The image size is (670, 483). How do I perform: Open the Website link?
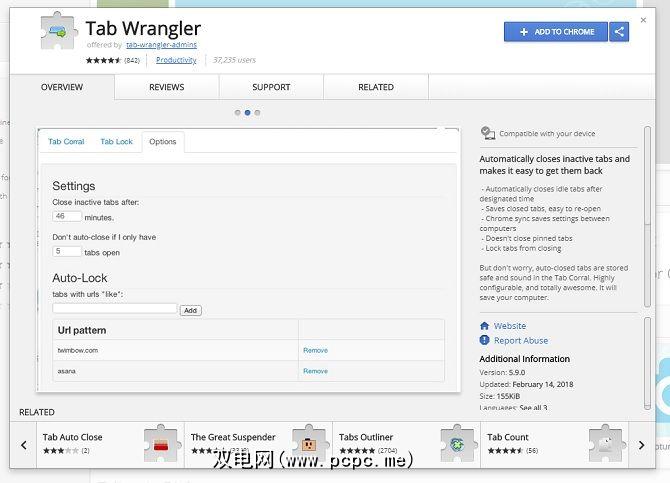(510, 326)
